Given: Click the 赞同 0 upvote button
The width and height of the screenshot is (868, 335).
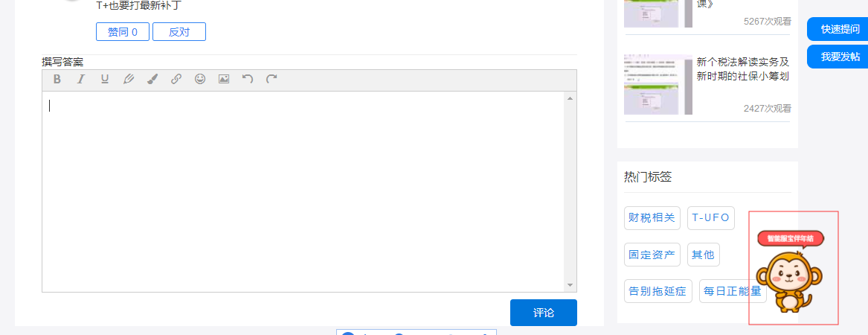Looking at the screenshot, I should pyautogui.click(x=122, y=31).
